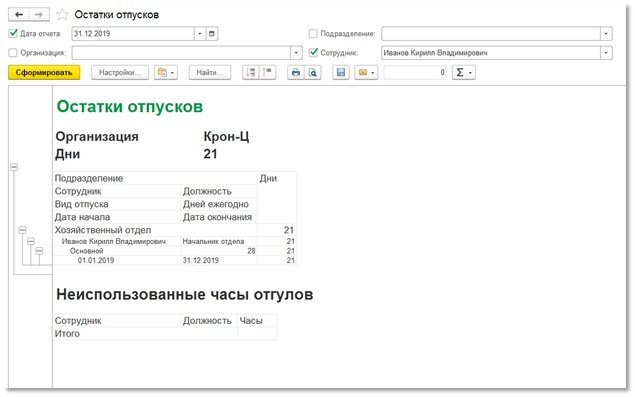Open calendar picker for report date

click(211, 34)
